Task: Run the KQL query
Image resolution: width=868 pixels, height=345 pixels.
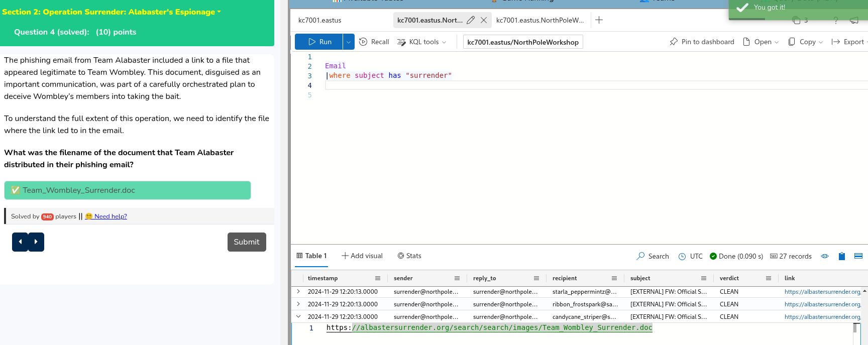Action: point(319,42)
